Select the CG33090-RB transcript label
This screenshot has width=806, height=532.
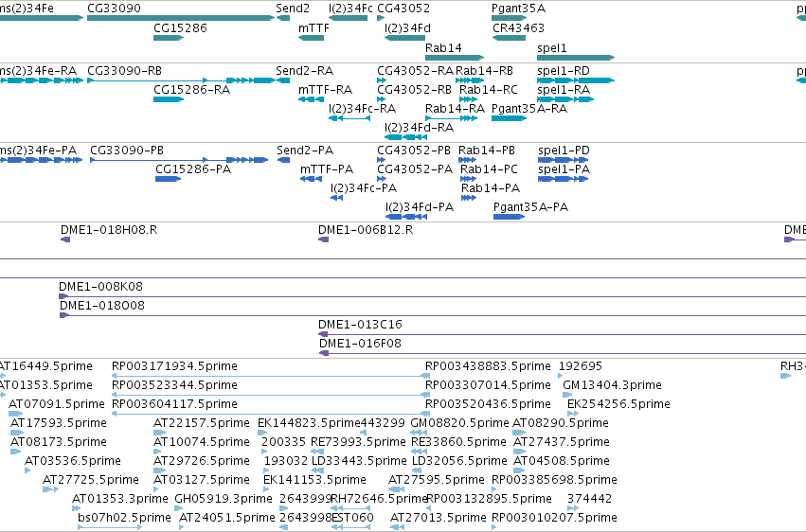pos(124,70)
